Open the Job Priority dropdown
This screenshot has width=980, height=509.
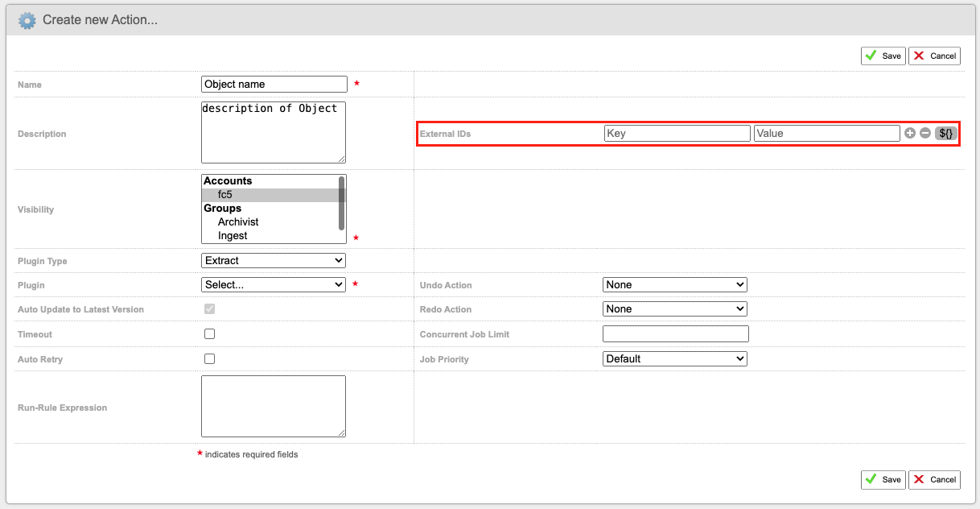point(675,358)
